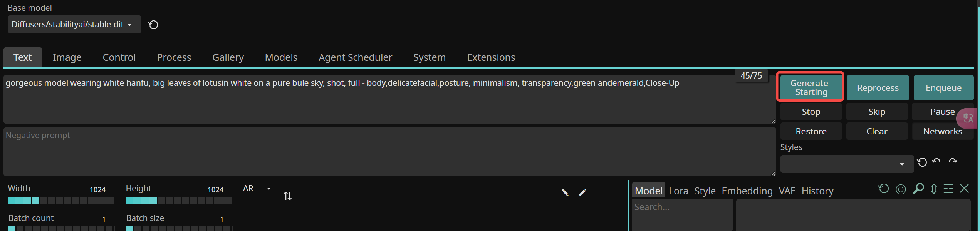
Task: Switch to the Control tab
Action: [119, 57]
